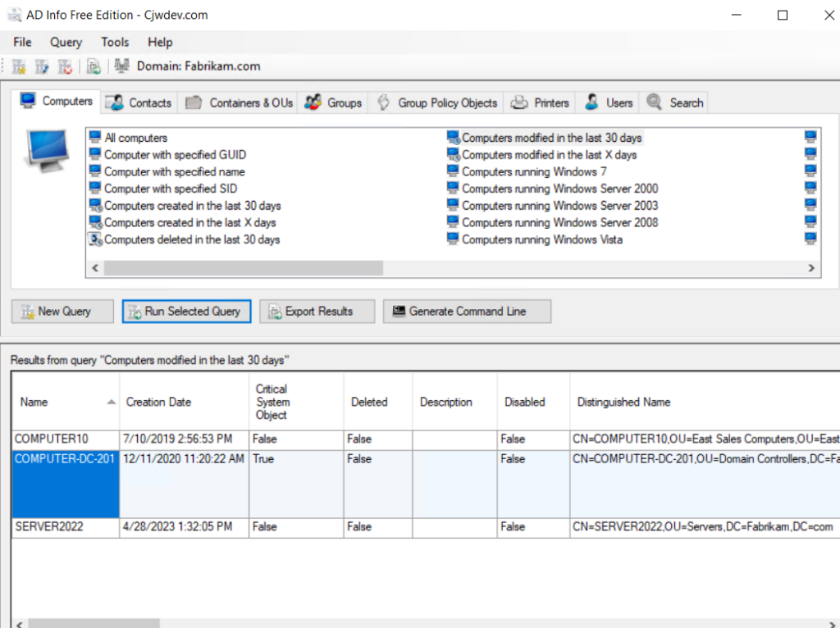This screenshot has height=628, width=840.
Task: Select the COMPUTER10 row name cell
Action: pyautogui.click(x=66, y=439)
